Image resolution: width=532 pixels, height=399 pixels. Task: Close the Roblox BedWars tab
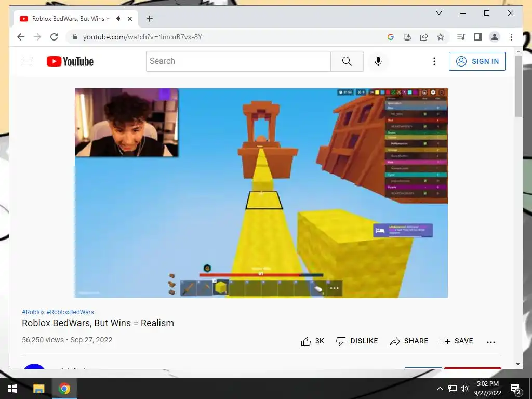(x=129, y=19)
